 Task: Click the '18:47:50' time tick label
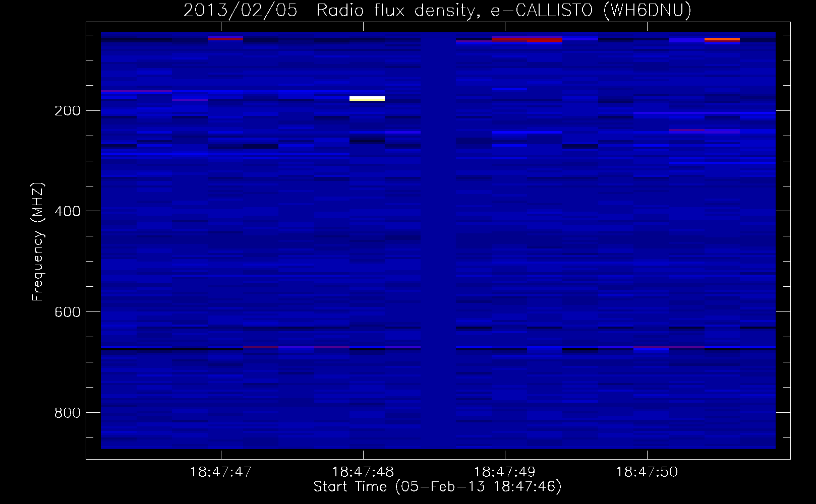point(647,472)
